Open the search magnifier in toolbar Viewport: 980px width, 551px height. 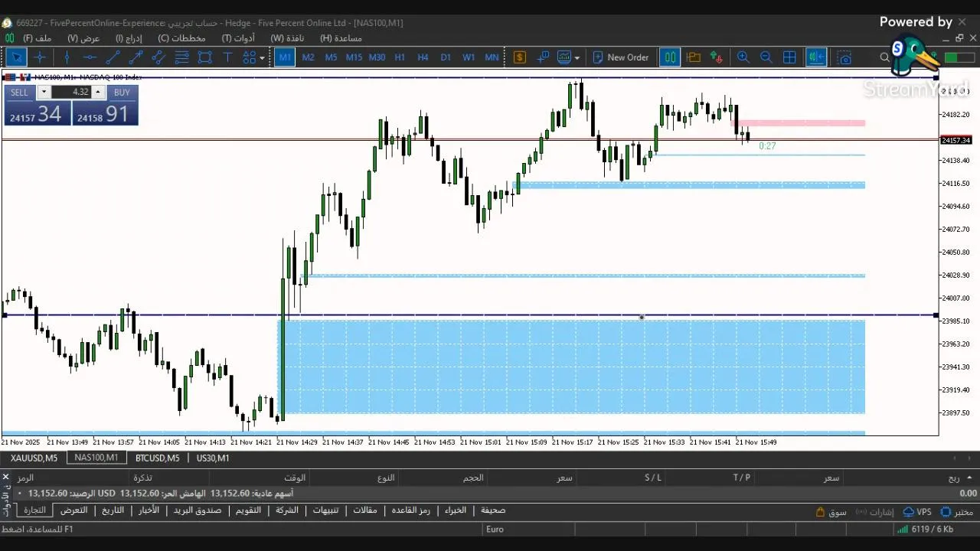coord(885,57)
